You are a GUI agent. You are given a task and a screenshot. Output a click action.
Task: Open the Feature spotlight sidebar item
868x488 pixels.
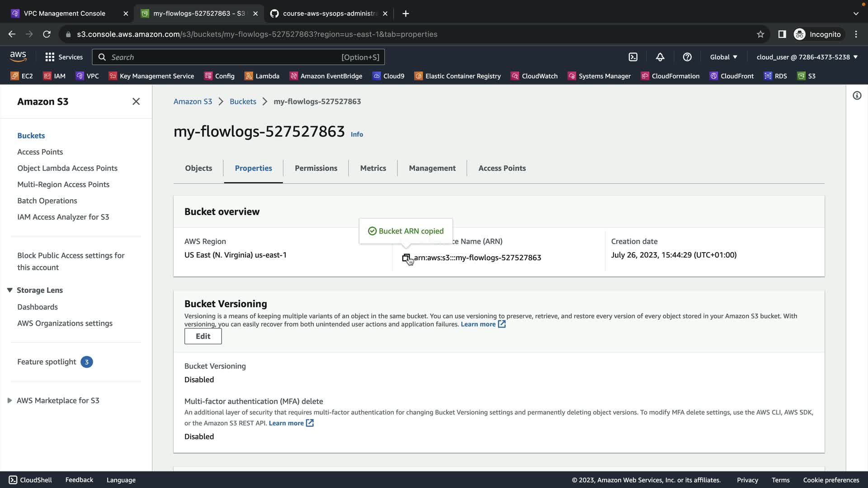[47, 362]
